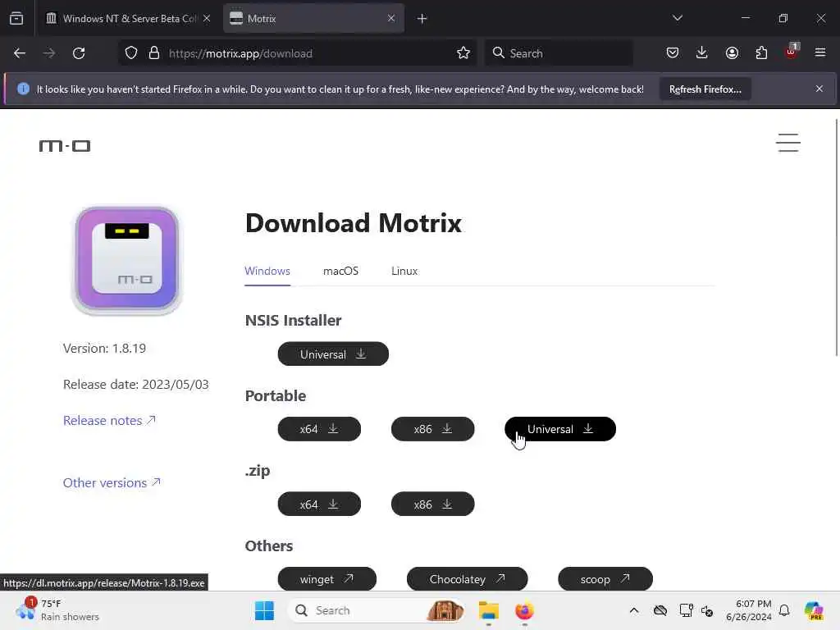Download .zip x64 build
This screenshot has height=630, width=840.
(x=319, y=504)
